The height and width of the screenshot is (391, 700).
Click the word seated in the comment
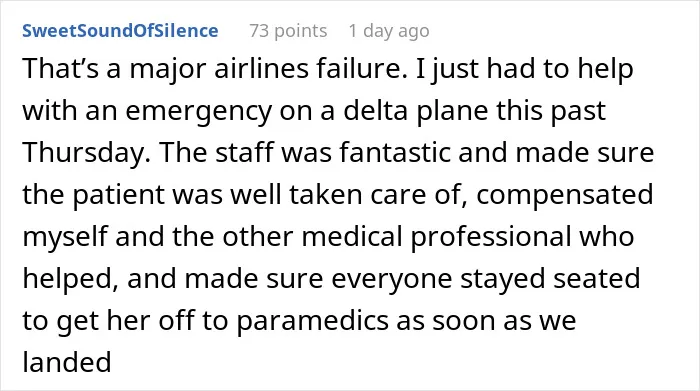[596, 279]
